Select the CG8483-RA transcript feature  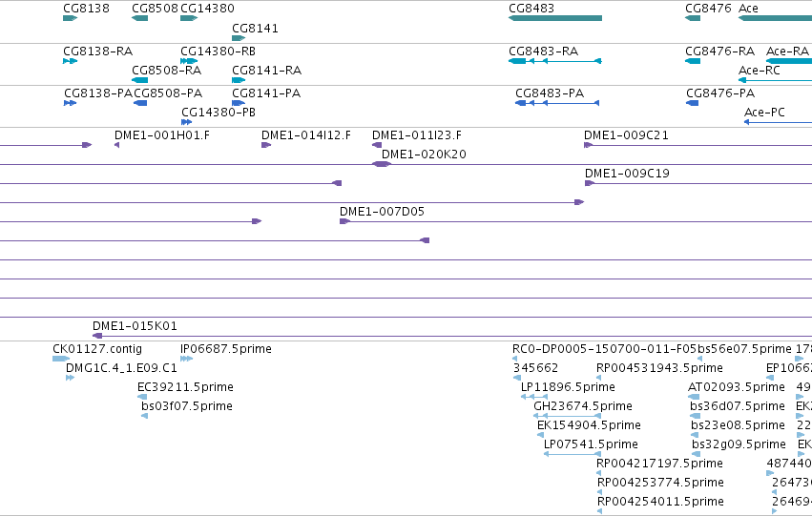click(x=555, y=61)
